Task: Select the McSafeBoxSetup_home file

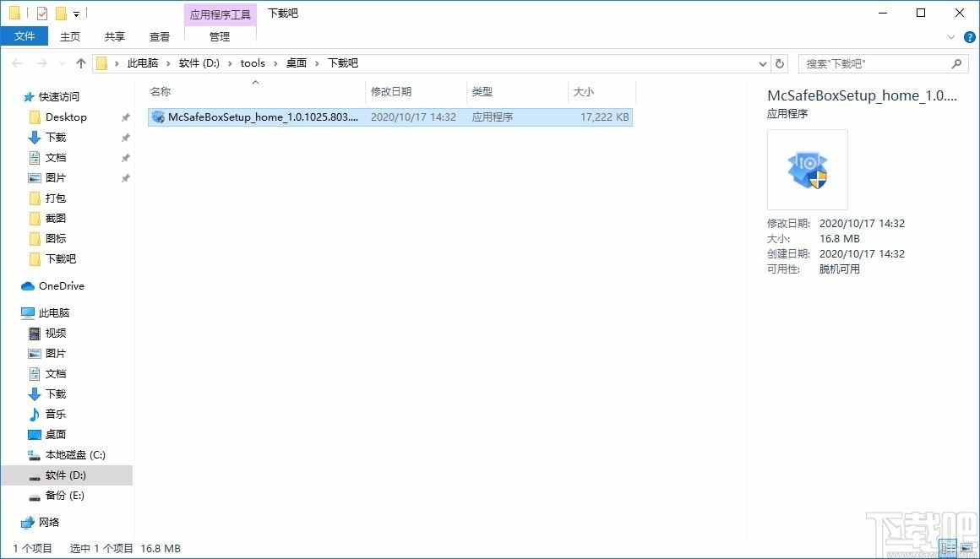Action: coord(390,117)
